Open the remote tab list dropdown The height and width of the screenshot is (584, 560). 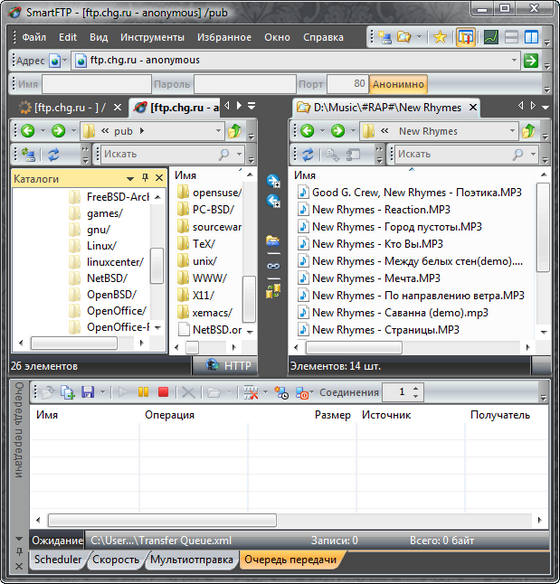[252, 106]
